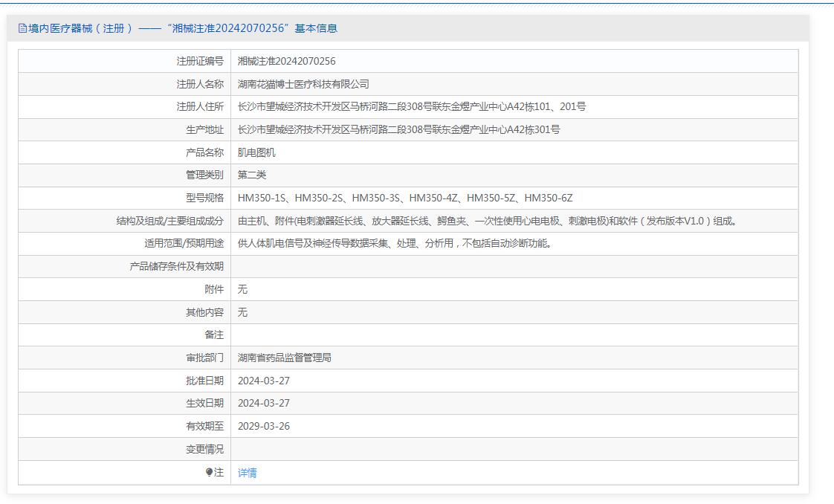
Task: Click the 有效期至 label
Action: tap(204, 426)
